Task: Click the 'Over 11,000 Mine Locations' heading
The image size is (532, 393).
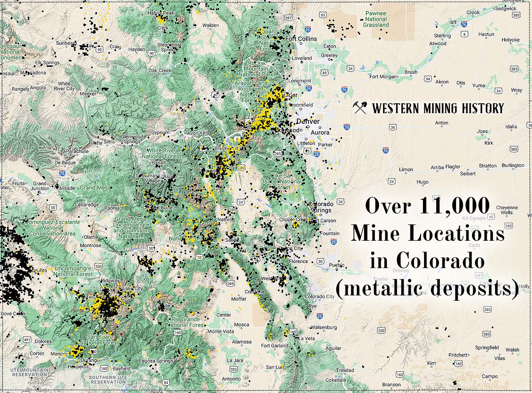Action: 427,219
